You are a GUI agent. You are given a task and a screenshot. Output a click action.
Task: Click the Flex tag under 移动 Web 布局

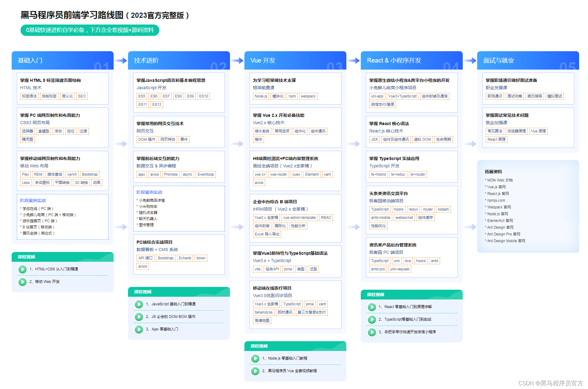click(25, 174)
